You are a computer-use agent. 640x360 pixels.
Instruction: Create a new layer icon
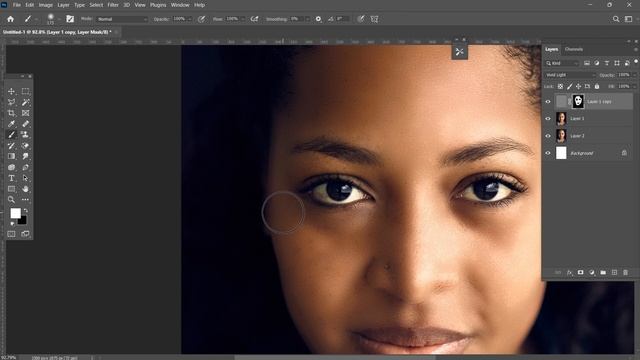[614, 272]
